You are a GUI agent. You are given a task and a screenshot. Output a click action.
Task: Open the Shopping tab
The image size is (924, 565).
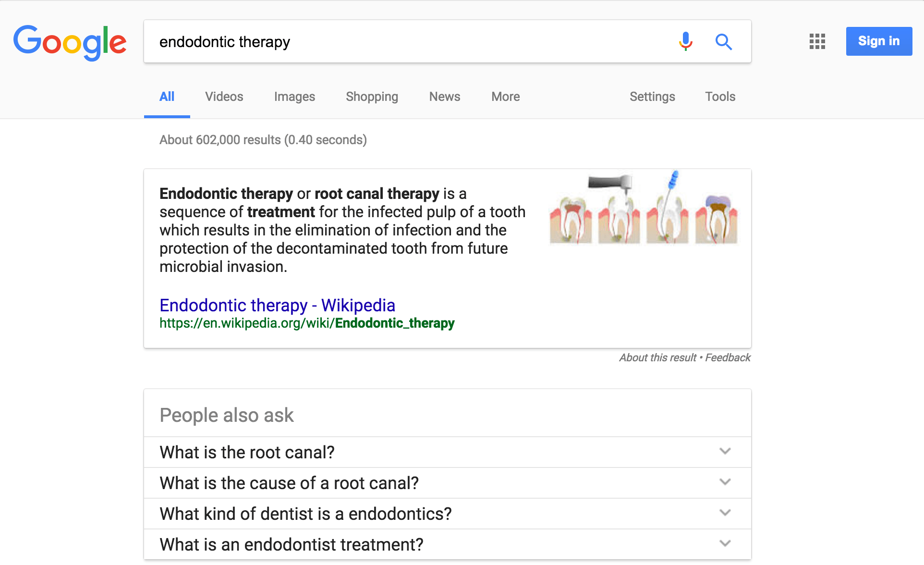pyautogui.click(x=372, y=97)
